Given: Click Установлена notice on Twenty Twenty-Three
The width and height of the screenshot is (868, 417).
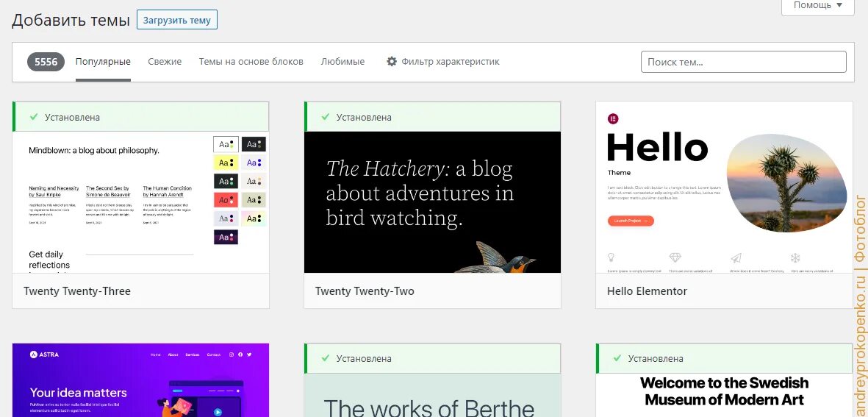Looking at the screenshot, I should (140, 117).
